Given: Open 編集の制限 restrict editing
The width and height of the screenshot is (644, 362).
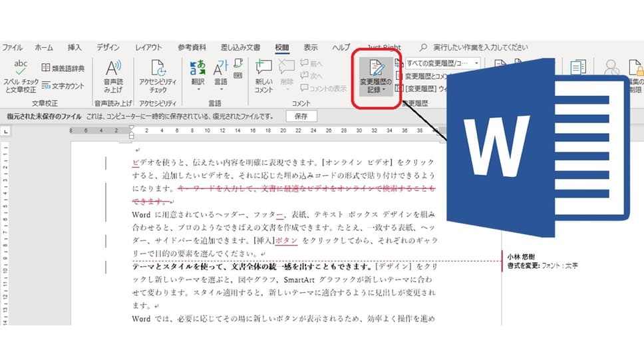Looking at the screenshot, I should pyautogui.click(x=635, y=77).
